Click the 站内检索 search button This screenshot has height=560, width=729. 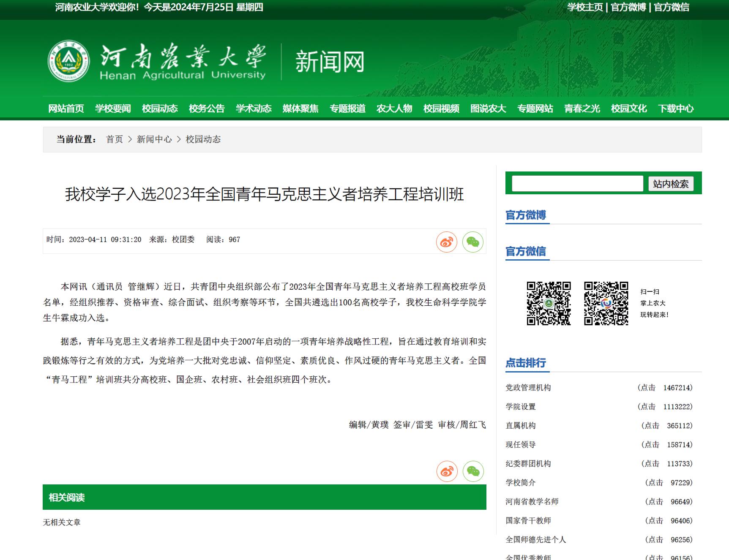[x=670, y=184]
